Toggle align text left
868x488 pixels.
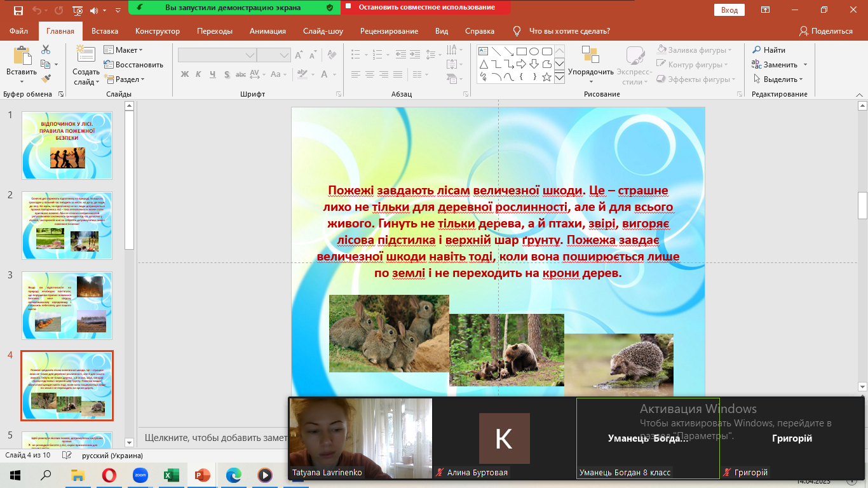(x=356, y=74)
